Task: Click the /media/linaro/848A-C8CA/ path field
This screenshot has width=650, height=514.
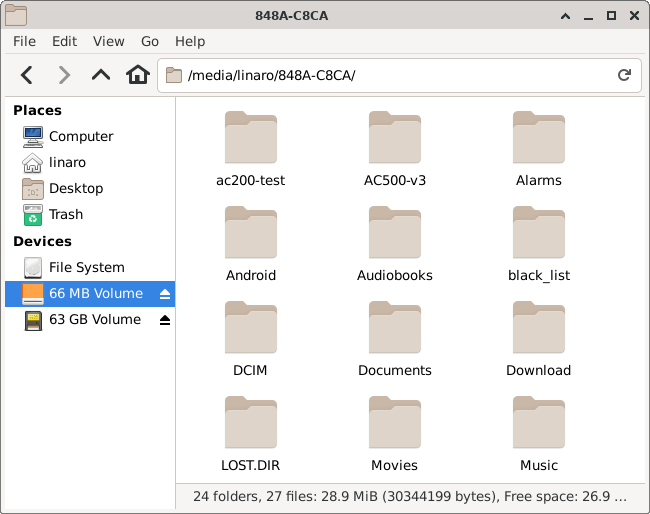Action: point(399,75)
